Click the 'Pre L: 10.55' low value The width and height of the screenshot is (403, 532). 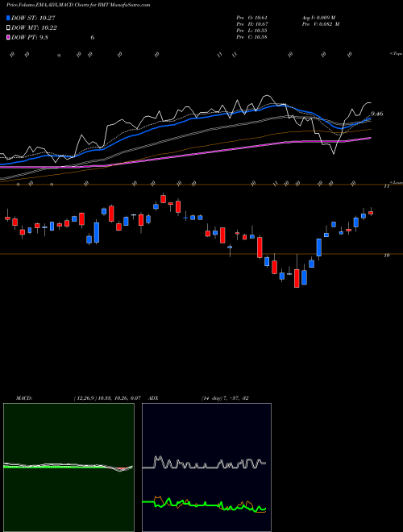(251, 31)
